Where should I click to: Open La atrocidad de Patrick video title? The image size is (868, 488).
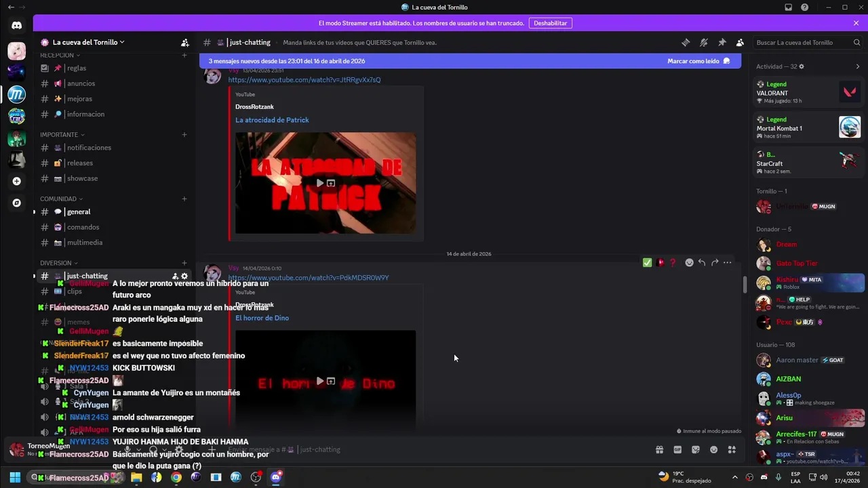pyautogui.click(x=272, y=120)
